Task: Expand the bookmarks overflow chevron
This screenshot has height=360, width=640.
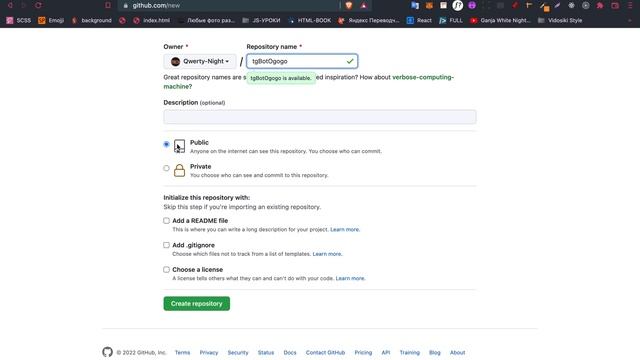Action: [630, 20]
